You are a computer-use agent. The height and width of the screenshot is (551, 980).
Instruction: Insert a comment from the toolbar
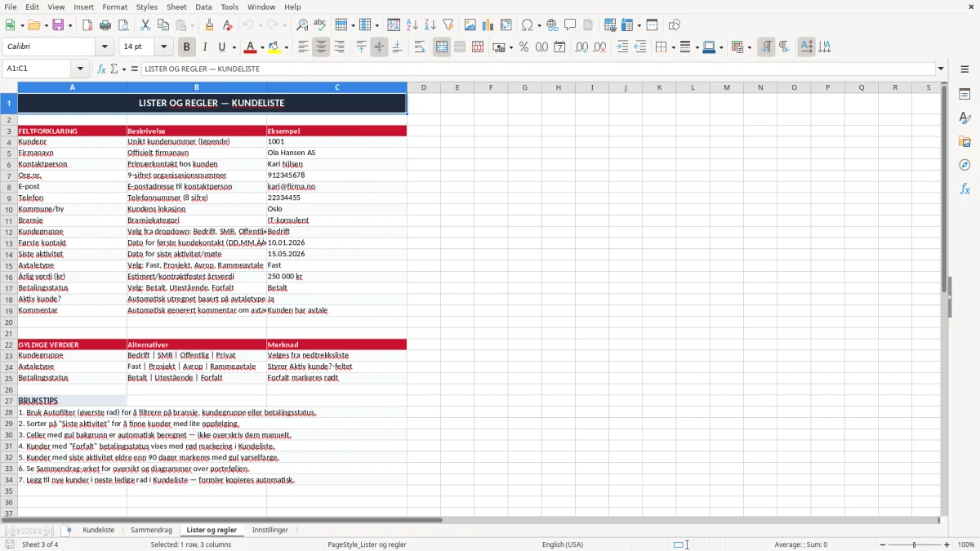[570, 25]
